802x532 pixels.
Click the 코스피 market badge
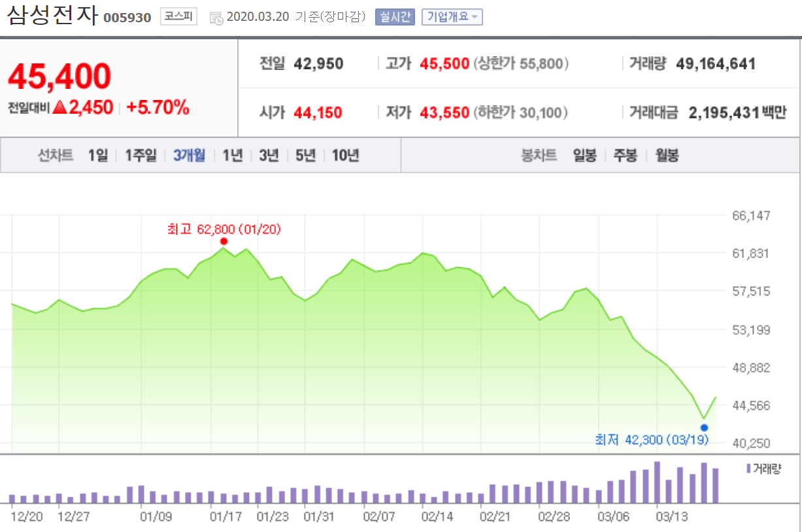[178, 16]
